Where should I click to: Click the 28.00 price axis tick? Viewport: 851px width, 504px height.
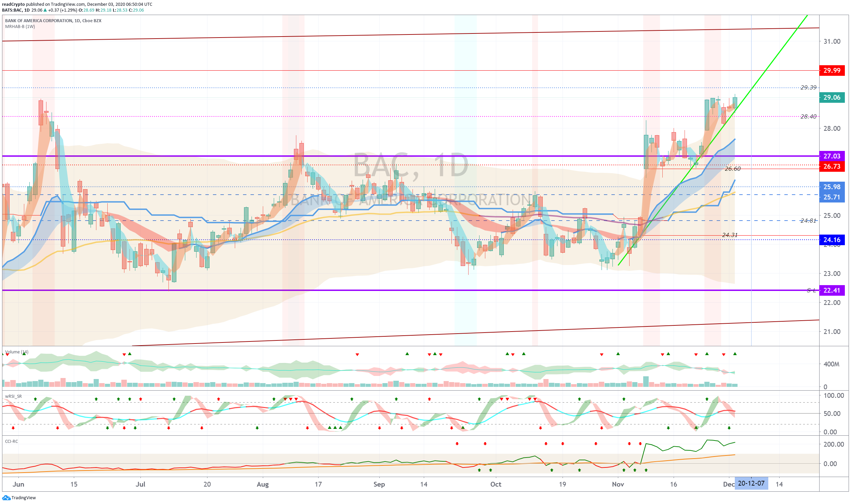click(832, 128)
